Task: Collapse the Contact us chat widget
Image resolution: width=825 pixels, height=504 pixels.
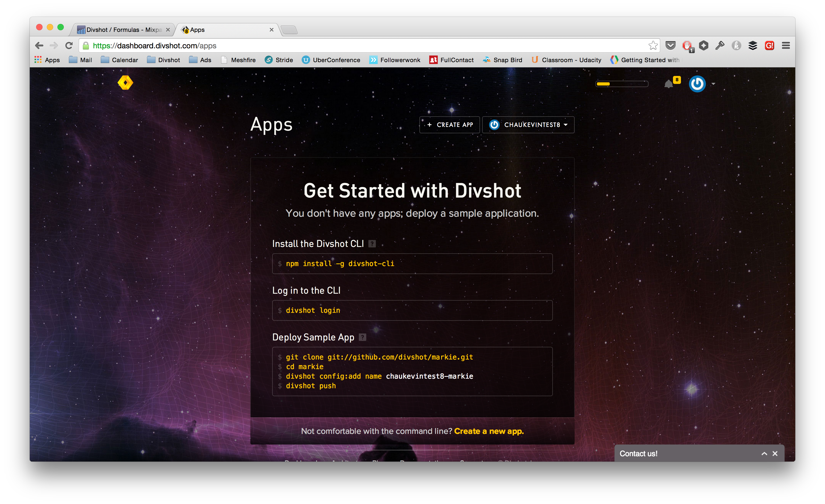Action: pyautogui.click(x=764, y=454)
